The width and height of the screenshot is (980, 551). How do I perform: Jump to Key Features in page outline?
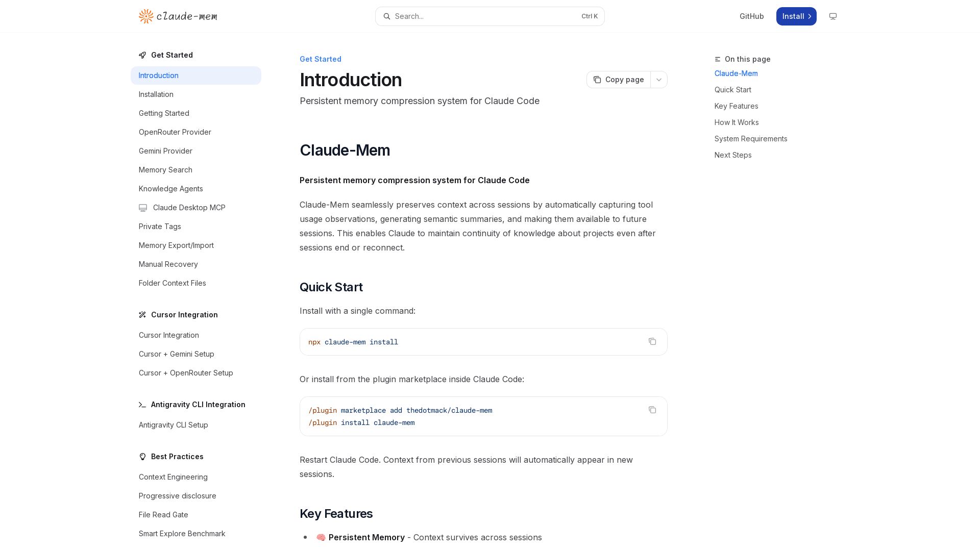tap(737, 106)
